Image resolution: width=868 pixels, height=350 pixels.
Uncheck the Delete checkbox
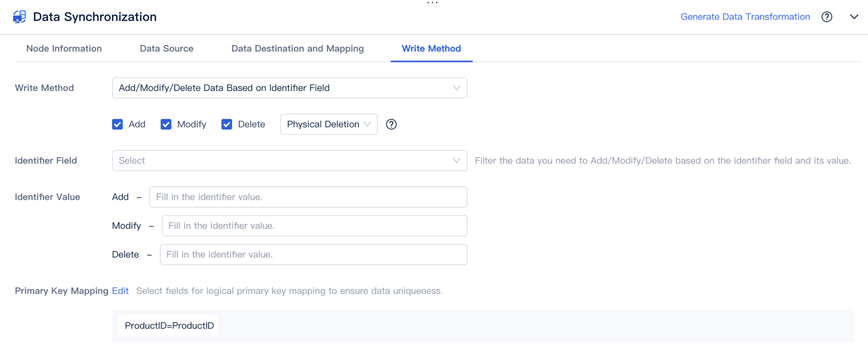tap(227, 124)
